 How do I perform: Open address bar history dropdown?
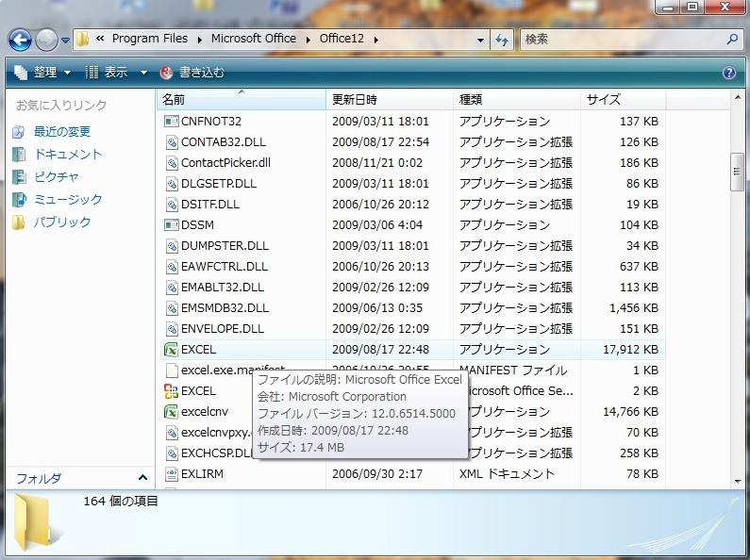481,41
